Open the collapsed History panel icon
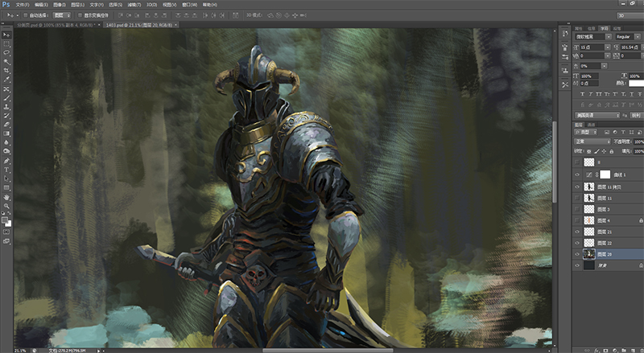644x353 pixels. 565,34
